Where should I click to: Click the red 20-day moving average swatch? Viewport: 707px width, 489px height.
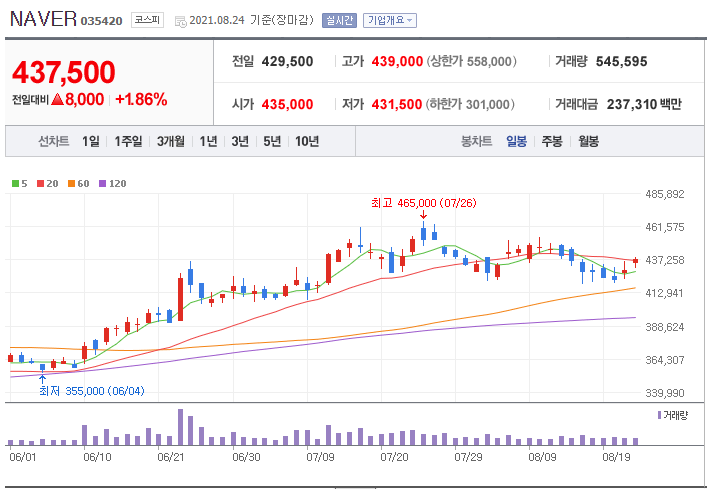click(41, 183)
